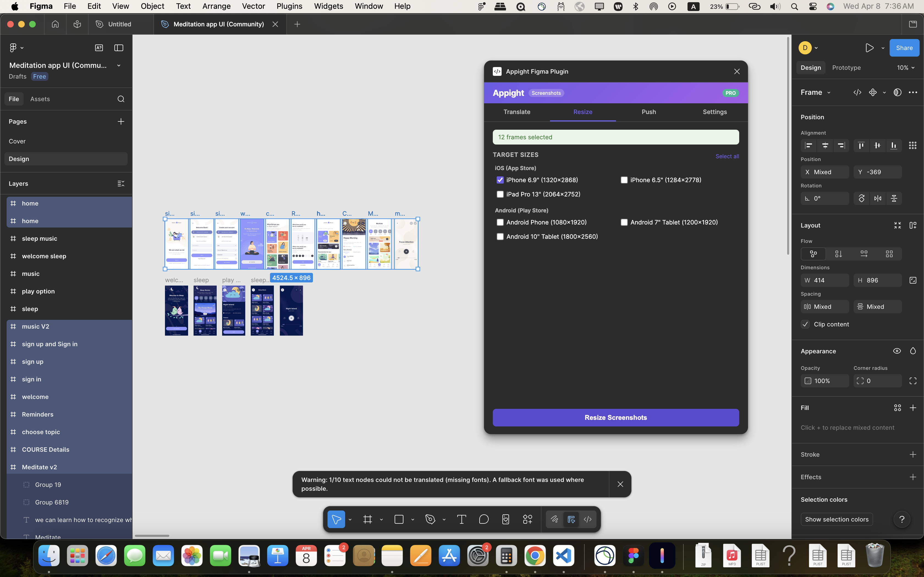Click the search icon in the Assets panel
Viewport: 924px width, 577px height.
(x=121, y=98)
